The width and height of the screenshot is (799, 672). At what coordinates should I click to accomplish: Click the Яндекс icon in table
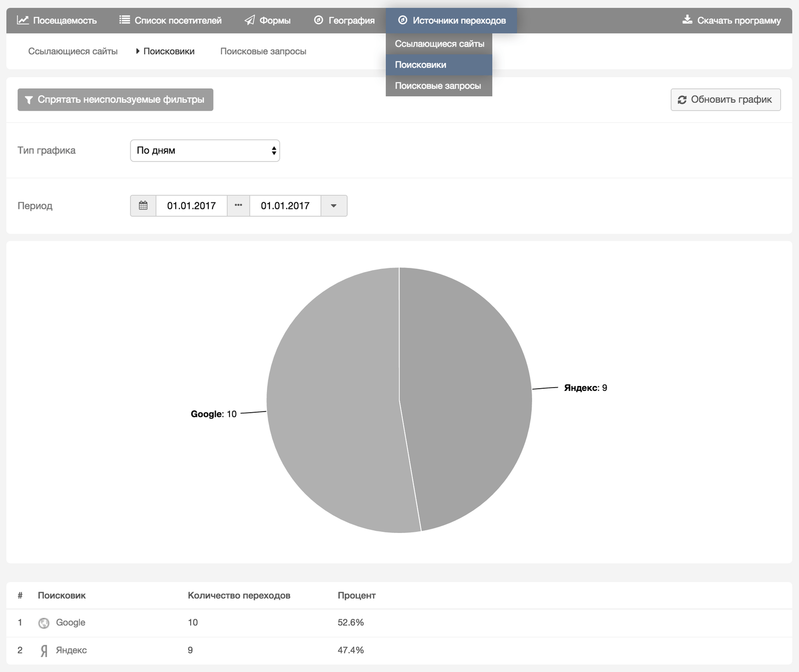pyautogui.click(x=44, y=651)
